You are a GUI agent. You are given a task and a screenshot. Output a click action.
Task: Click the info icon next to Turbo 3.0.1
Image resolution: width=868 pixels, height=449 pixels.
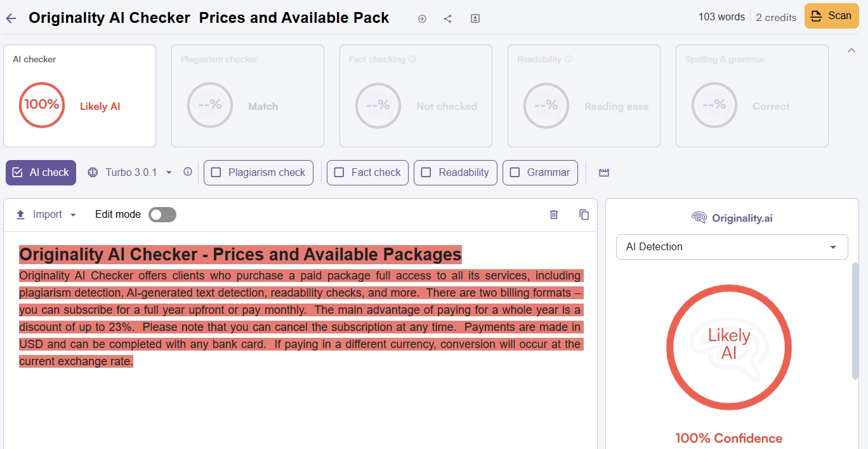pos(188,171)
